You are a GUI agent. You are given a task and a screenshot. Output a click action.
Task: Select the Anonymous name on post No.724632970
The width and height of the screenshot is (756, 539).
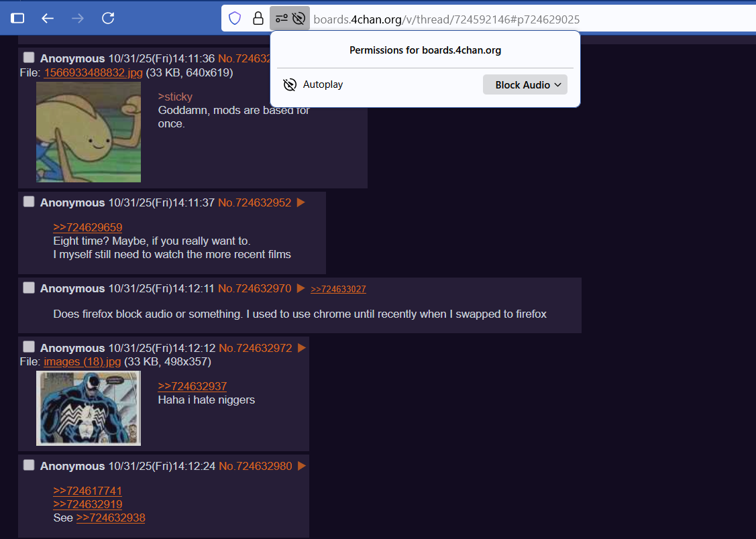click(72, 288)
